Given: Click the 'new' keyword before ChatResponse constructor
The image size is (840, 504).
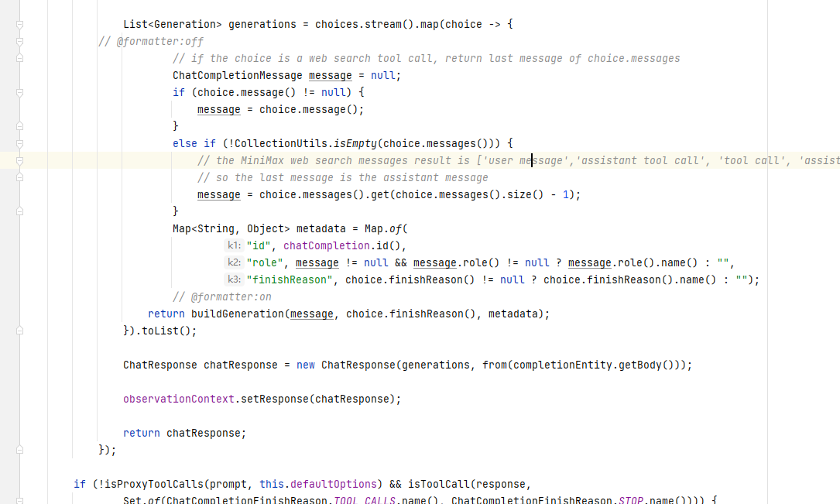Looking at the screenshot, I should point(305,365).
